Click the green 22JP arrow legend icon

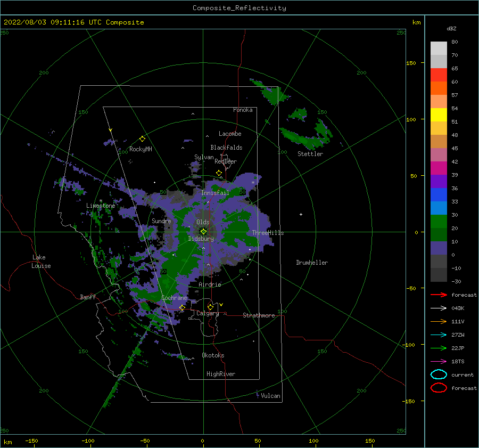point(439,348)
